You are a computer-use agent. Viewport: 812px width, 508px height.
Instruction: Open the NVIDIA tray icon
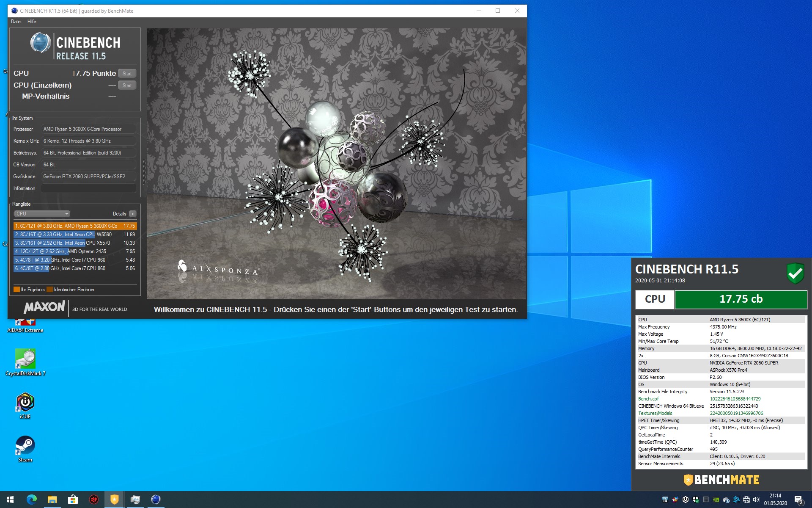pos(716,500)
